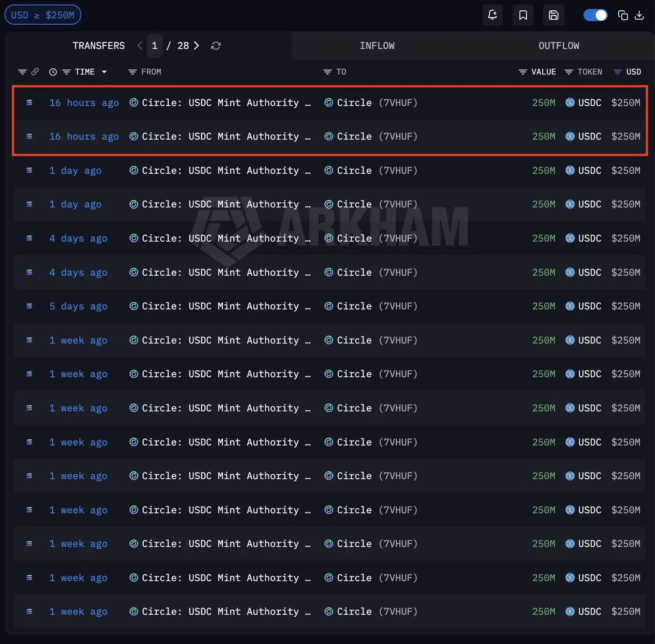655x644 pixels.
Task: Open the TOKEN column filter
Action: click(x=569, y=72)
